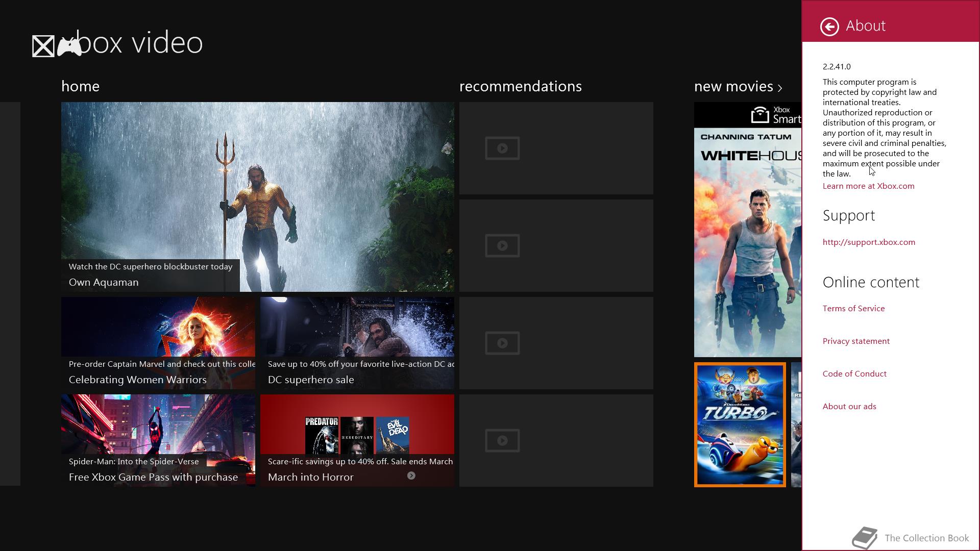Open the About our ads link
This screenshot has height=551, width=980.
tap(849, 407)
